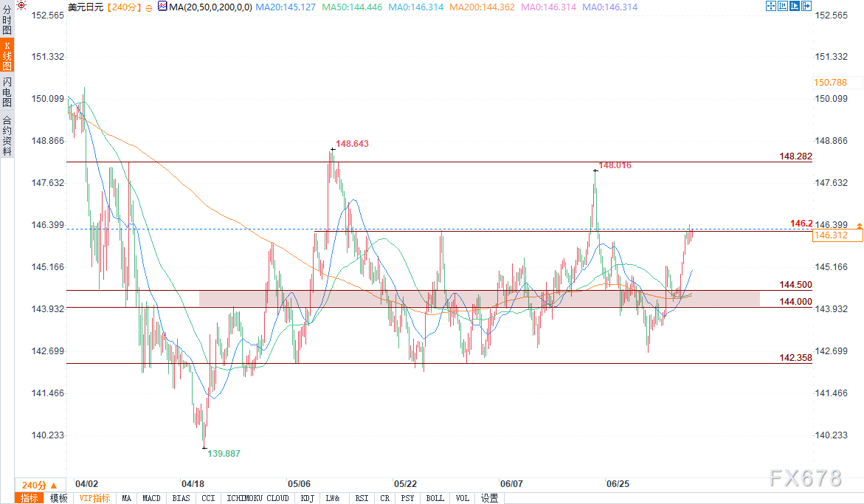Screen dimensions: 864x504
Task: Toggle the ICHIMOKU CLOUD indicator
Action: coord(258,498)
